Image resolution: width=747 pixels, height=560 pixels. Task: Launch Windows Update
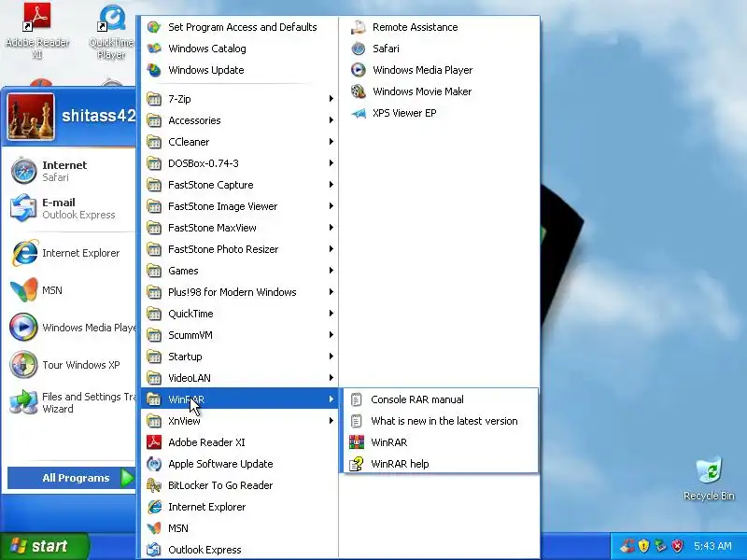click(239, 70)
